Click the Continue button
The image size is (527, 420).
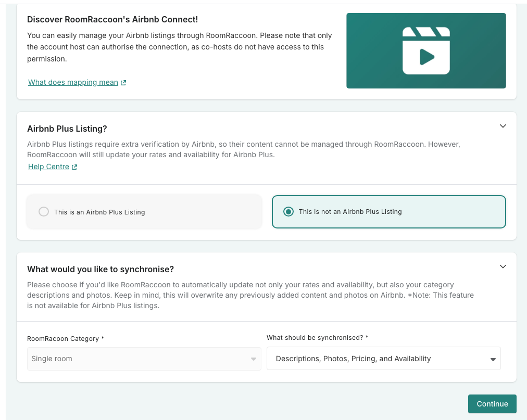coord(492,404)
